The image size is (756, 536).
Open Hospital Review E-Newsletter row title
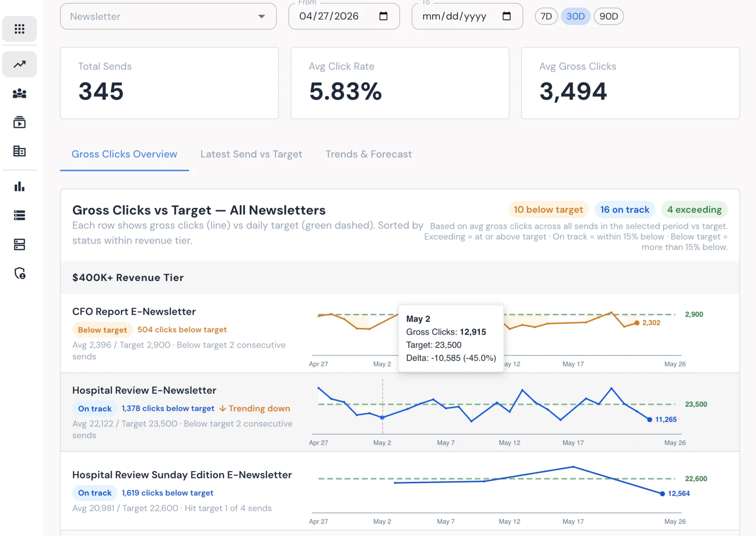[x=144, y=390]
